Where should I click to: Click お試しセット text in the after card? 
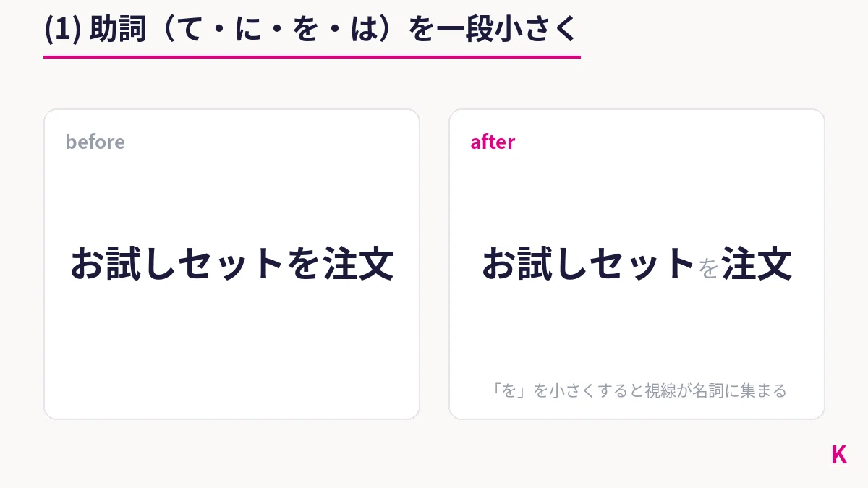click(x=589, y=264)
